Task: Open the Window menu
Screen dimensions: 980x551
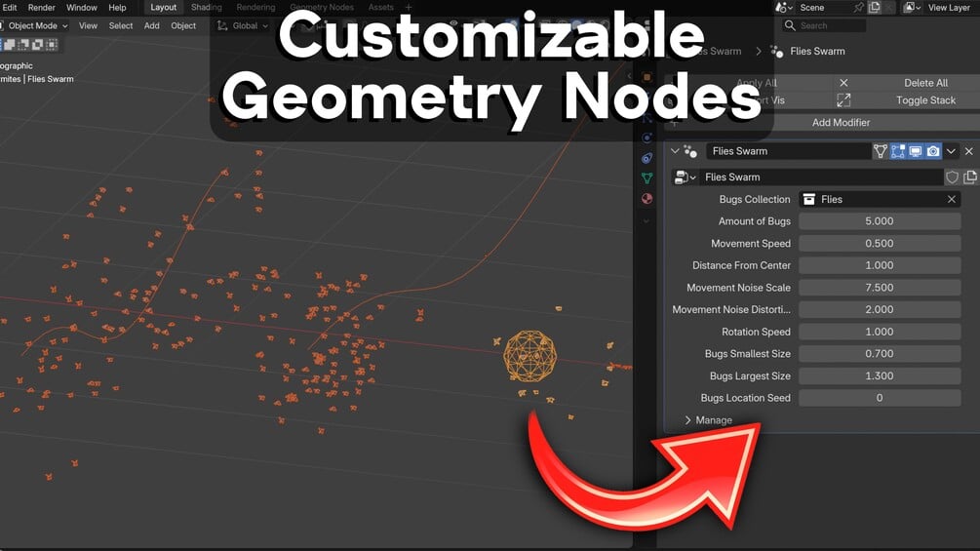Action: pos(81,8)
